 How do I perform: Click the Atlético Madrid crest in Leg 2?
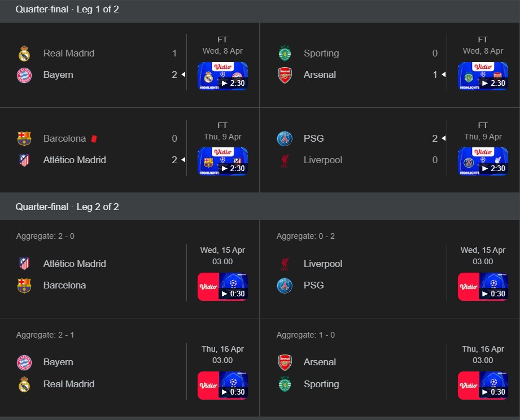[24, 264]
